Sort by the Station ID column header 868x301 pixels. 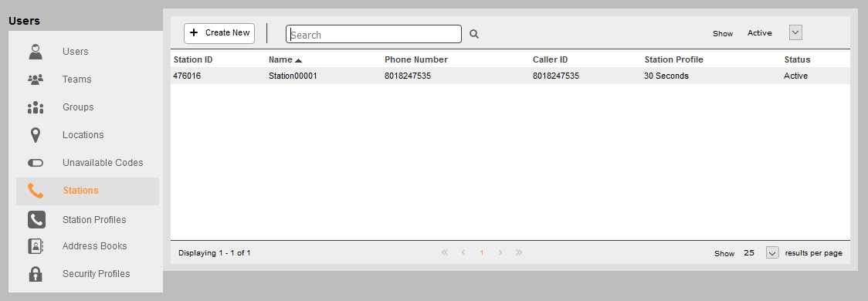tap(192, 59)
